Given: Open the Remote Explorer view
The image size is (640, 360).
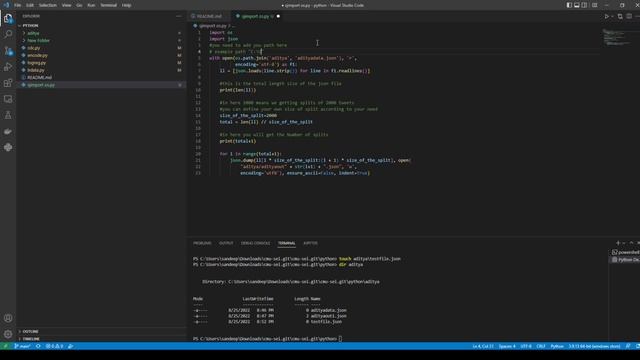Looking at the screenshot, I should (8, 99).
